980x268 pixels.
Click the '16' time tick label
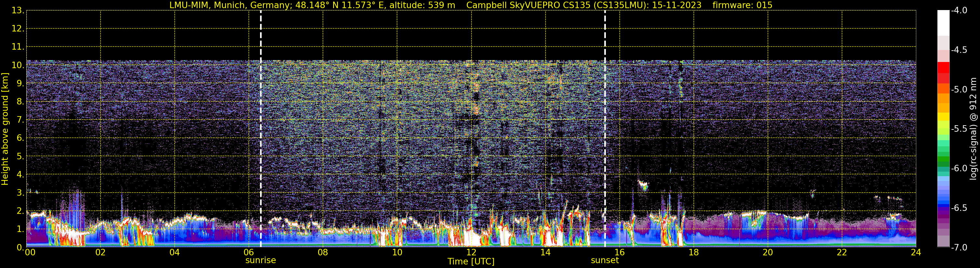pyautogui.click(x=620, y=252)
